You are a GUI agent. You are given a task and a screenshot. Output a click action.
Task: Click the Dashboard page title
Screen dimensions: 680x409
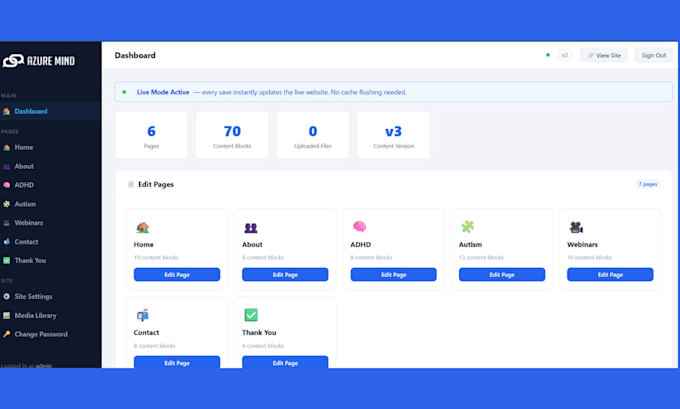[x=135, y=55]
